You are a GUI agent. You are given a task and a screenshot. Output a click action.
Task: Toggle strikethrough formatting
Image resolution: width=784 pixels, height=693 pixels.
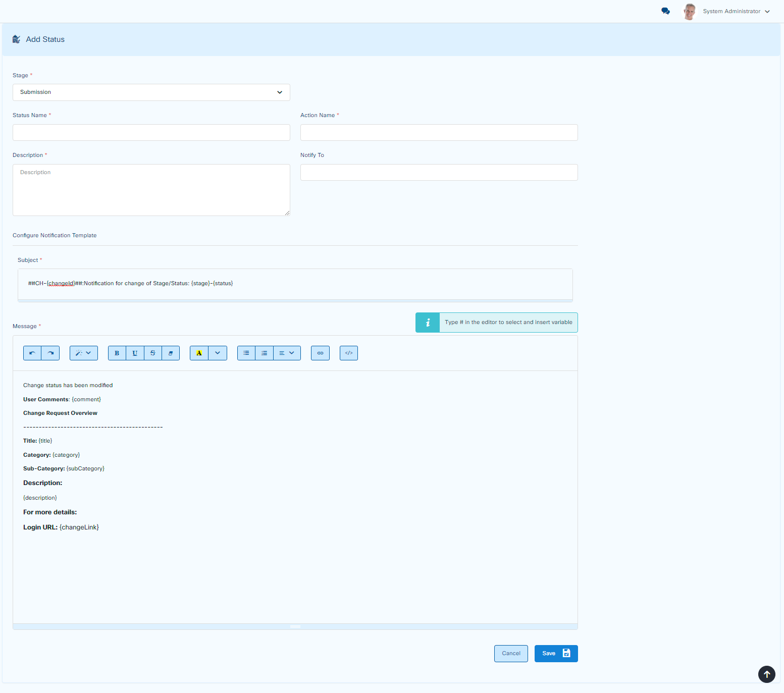click(153, 353)
